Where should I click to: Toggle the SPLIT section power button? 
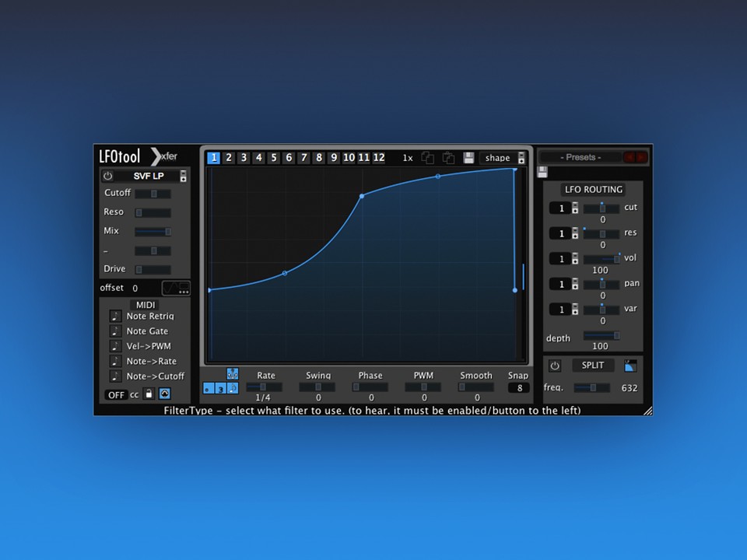coord(556,365)
